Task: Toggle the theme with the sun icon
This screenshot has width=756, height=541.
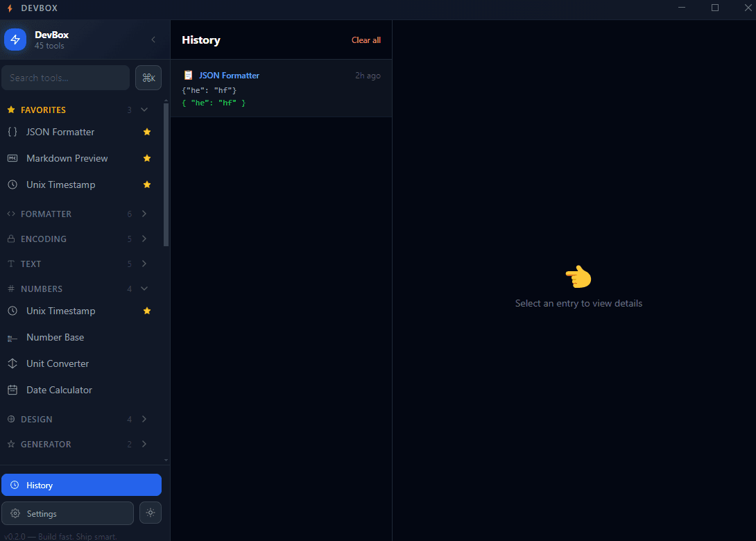Action: coord(151,513)
